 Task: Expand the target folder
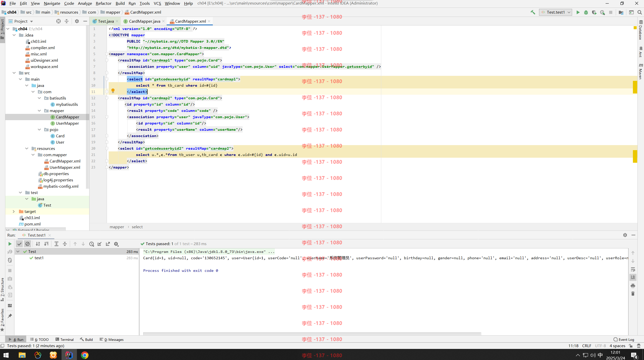click(14, 211)
